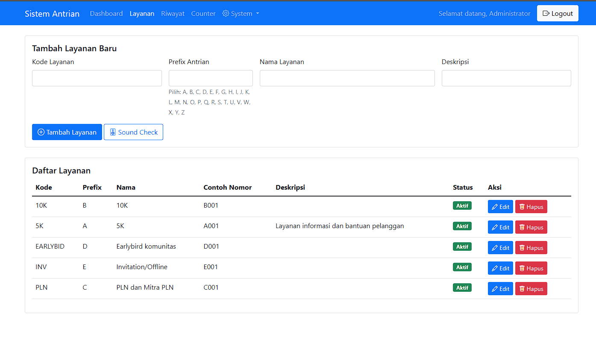
Task: Go to the Riwayat page
Action: tap(173, 14)
